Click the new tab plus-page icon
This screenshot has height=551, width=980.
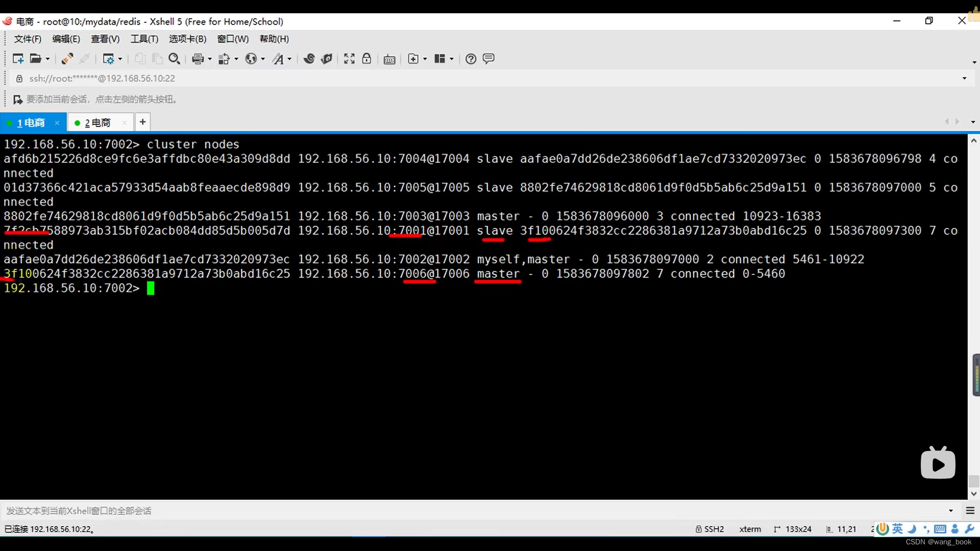point(413,59)
